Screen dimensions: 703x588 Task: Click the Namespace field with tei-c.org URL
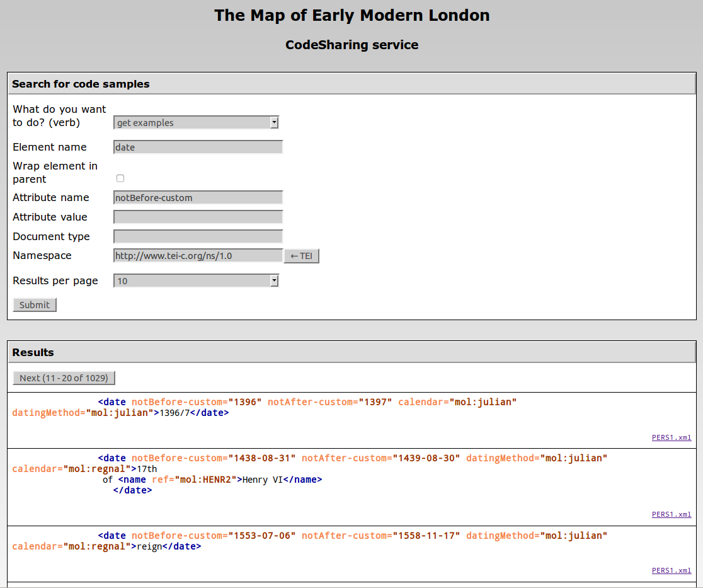pyautogui.click(x=198, y=256)
